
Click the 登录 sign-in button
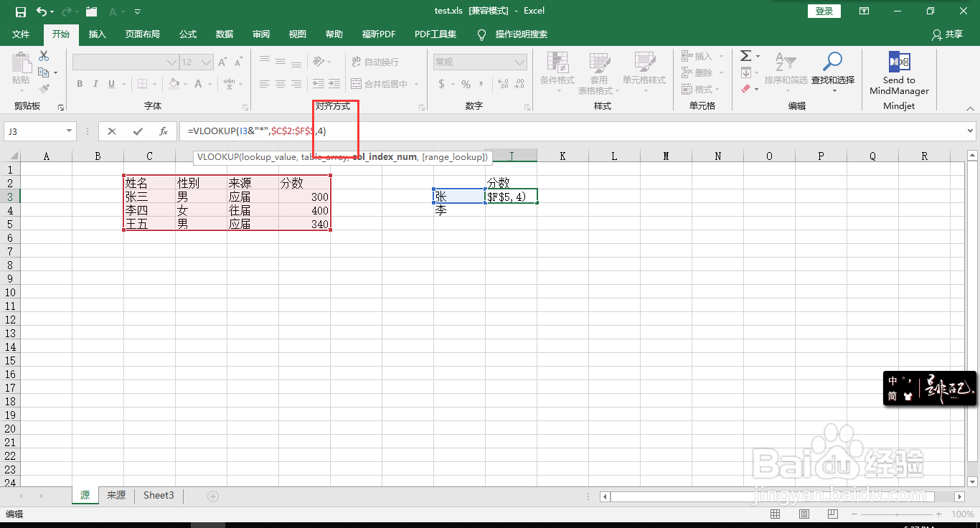point(824,11)
